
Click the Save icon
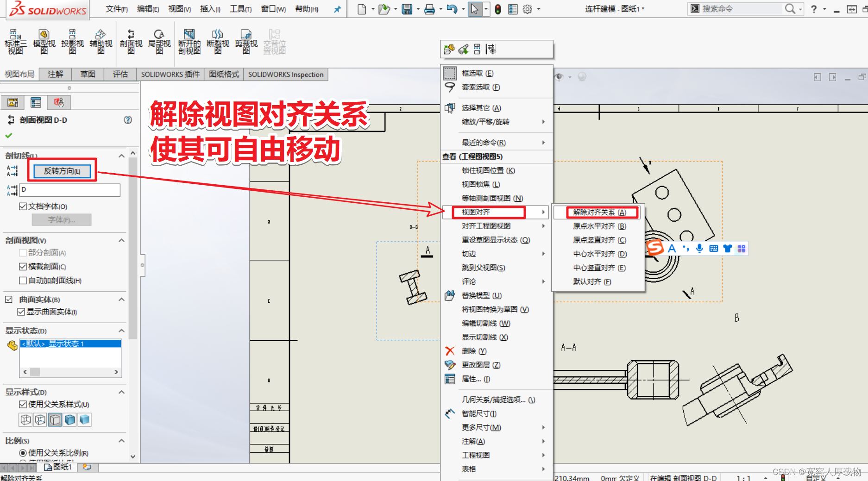tap(407, 9)
